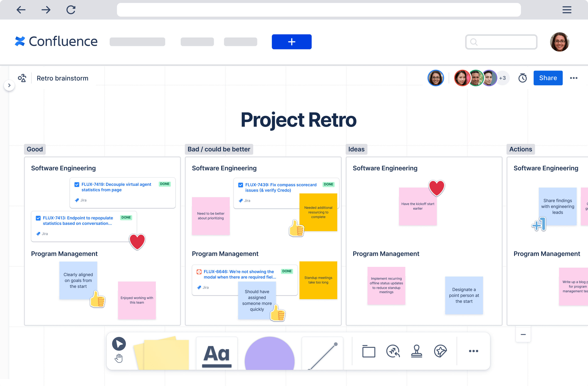588x386 pixels.
Task: Open the three-dot overflow menu
Action: click(x=574, y=78)
